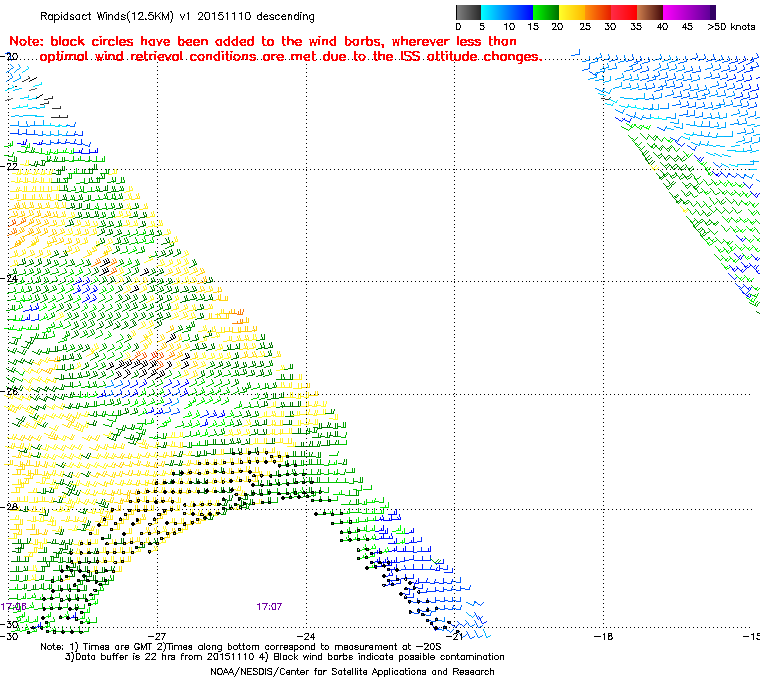Click the green 15-20 knots legend swatch
760x688 pixels.
coord(546,12)
